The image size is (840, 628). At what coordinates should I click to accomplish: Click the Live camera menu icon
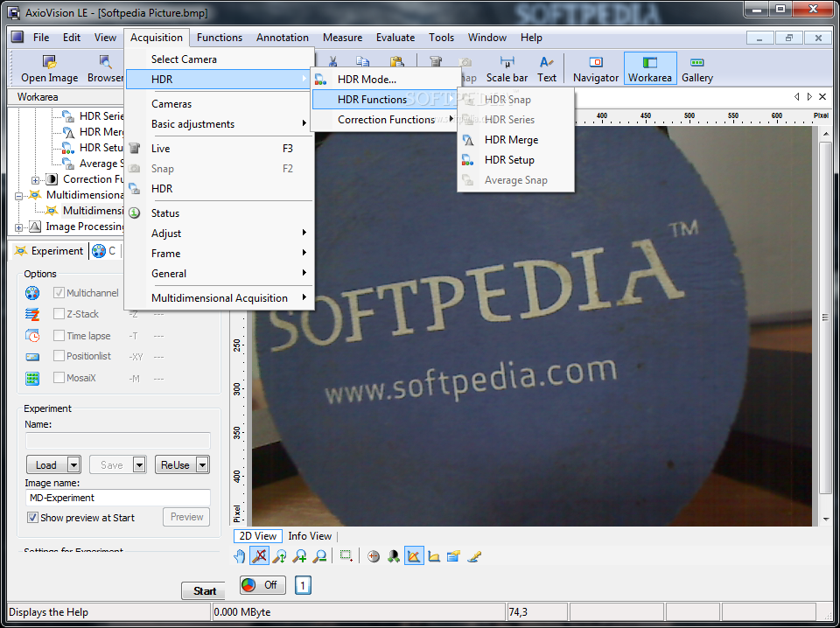coord(135,149)
